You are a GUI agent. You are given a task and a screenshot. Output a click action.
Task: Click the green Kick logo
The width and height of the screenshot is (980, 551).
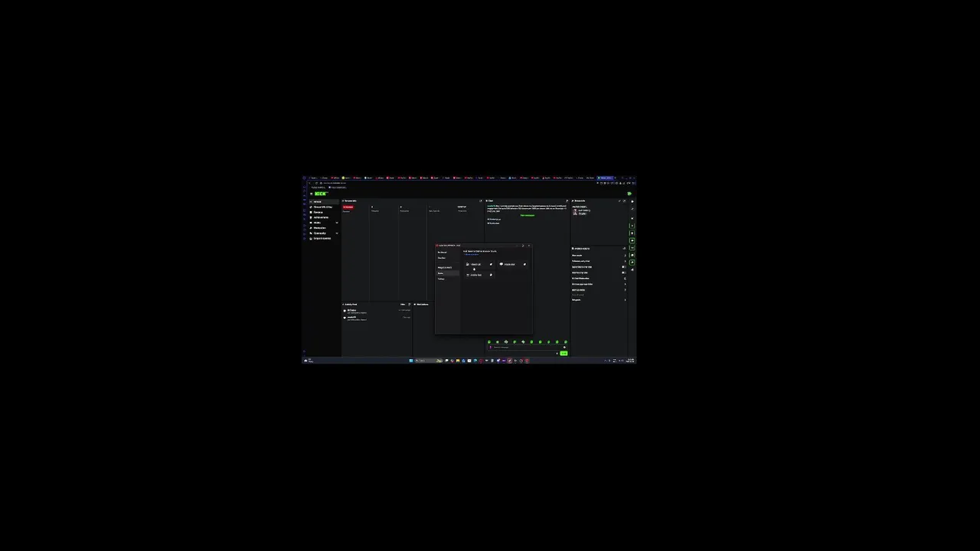(320, 194)
